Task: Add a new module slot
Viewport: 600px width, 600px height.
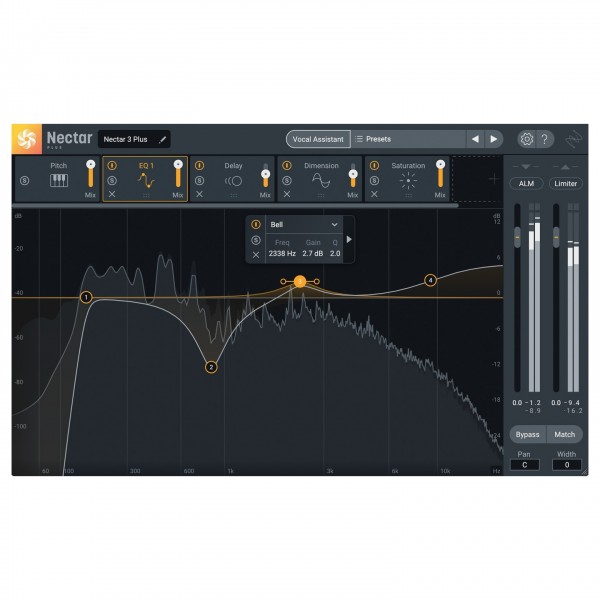Action: click(x=494, y=179)
